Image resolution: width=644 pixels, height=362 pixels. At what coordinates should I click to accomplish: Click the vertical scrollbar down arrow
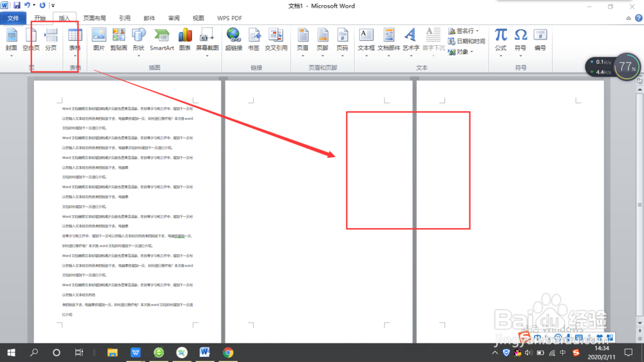[639, 323]
